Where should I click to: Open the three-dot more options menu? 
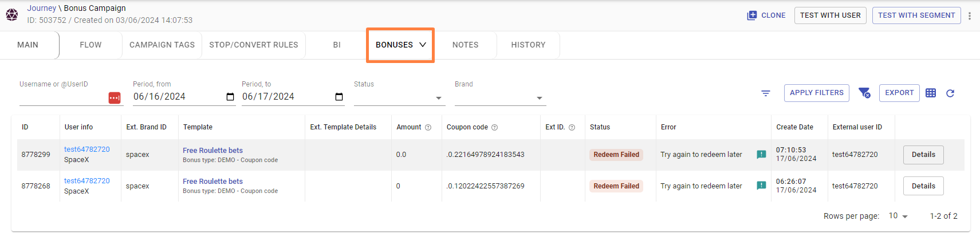970,15
